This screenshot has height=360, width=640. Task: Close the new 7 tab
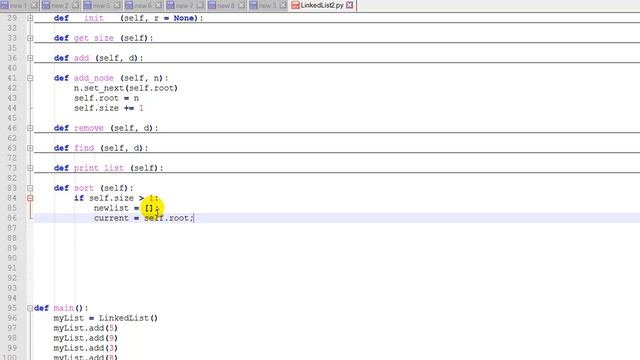[x=200, y=5]
